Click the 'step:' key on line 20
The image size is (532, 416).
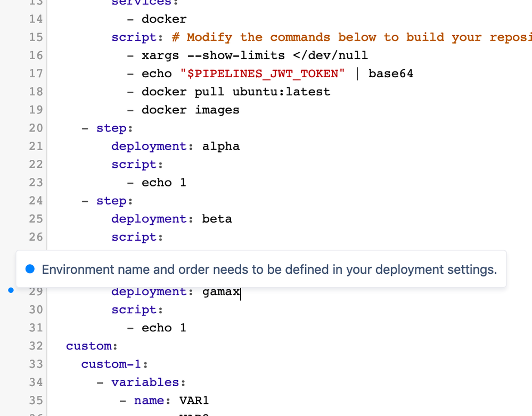tap(114, 128)
